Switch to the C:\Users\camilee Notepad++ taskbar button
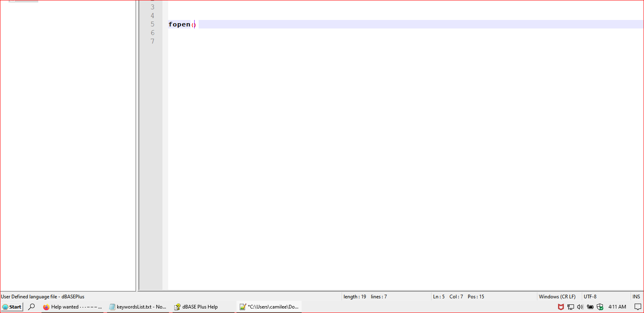Screen dimensions: 644x313 point(269,307)
